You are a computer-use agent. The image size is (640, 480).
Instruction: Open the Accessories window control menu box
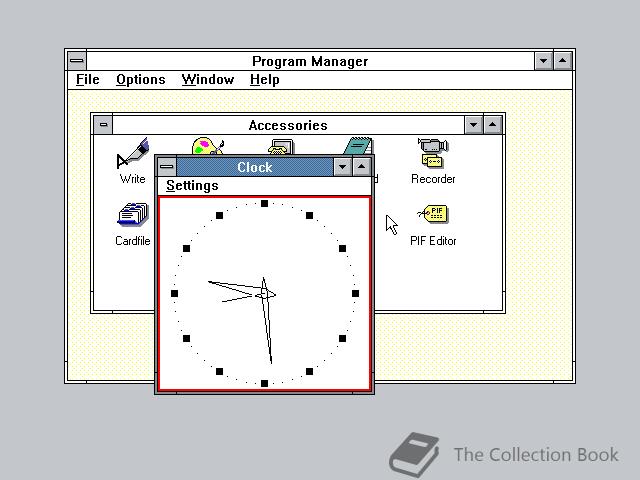click(x=103, y=125)
